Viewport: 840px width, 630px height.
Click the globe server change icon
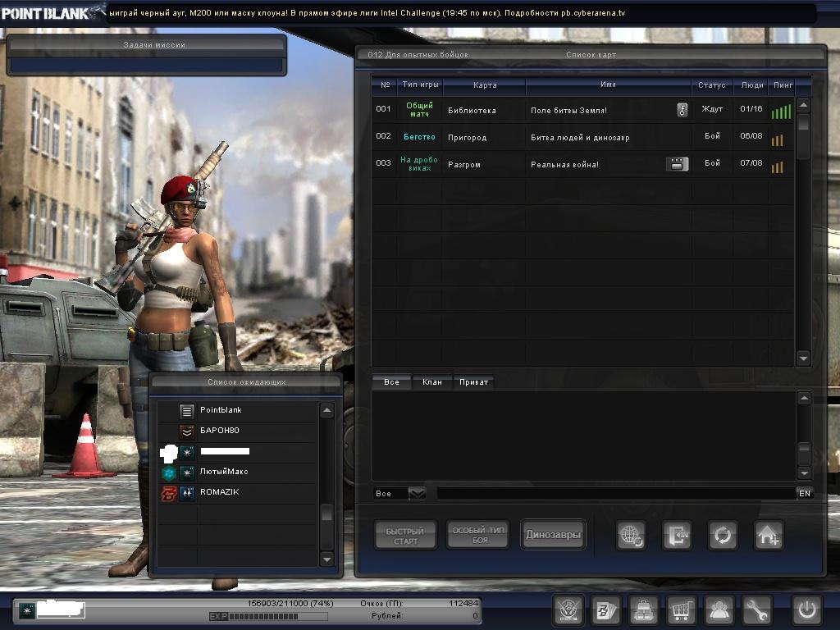point(632,536)
